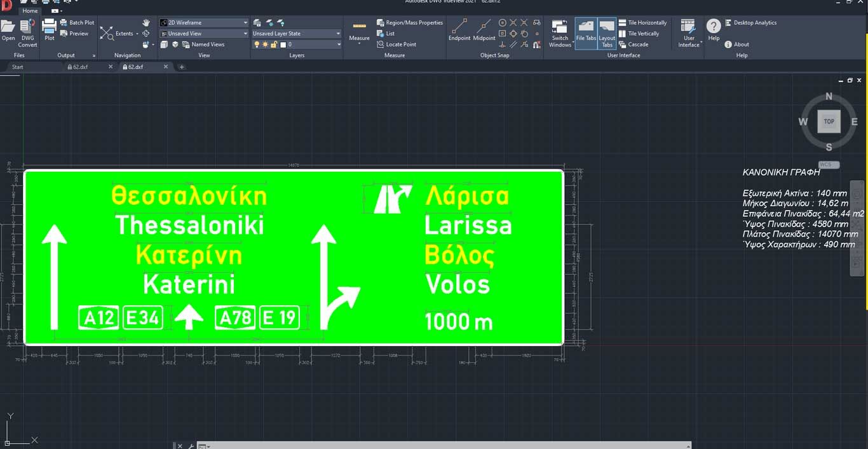Expand the Unsaved Layer State dropdown
The width and height of the screenshot is (868, 449).
tap(296, 34)
